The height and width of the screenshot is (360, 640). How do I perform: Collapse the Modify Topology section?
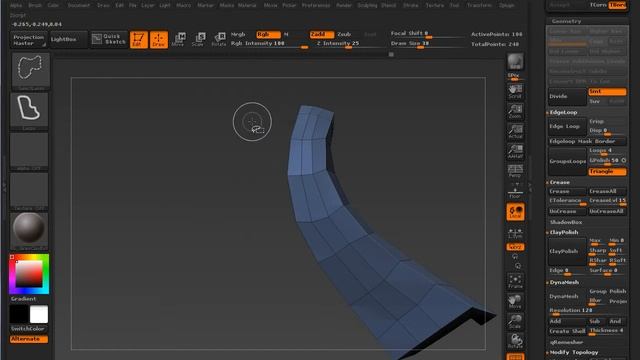pos(573,352)
